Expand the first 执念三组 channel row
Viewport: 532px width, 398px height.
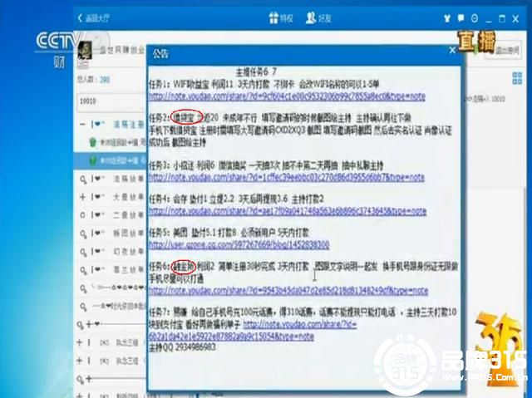pos(80,342)
